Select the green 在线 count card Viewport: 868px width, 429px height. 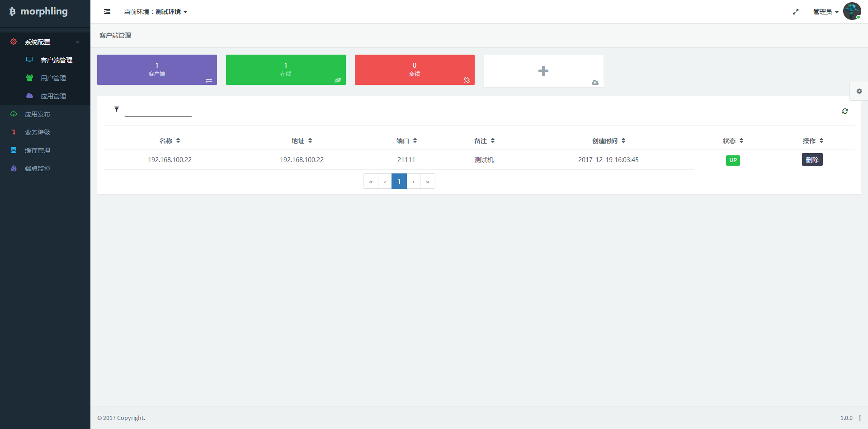coord(286,70)
